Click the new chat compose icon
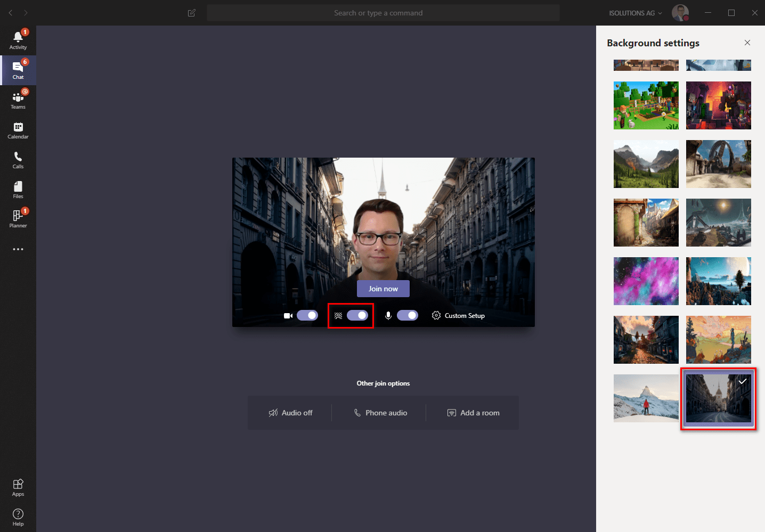This screenshot has width=765, height=532. pos(191,13)
